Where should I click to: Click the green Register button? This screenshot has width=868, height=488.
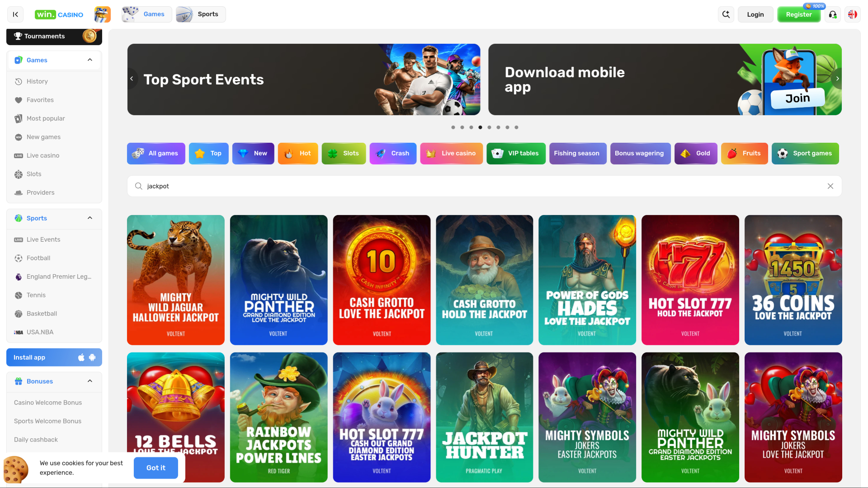coord(799,14)
